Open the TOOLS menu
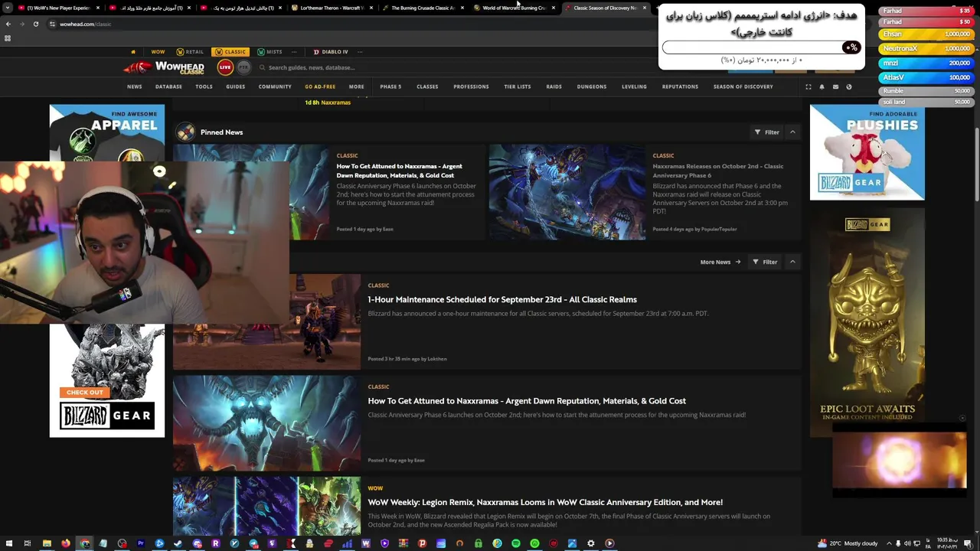This screenshot has height=551, width=980. (x=204, y=86)
